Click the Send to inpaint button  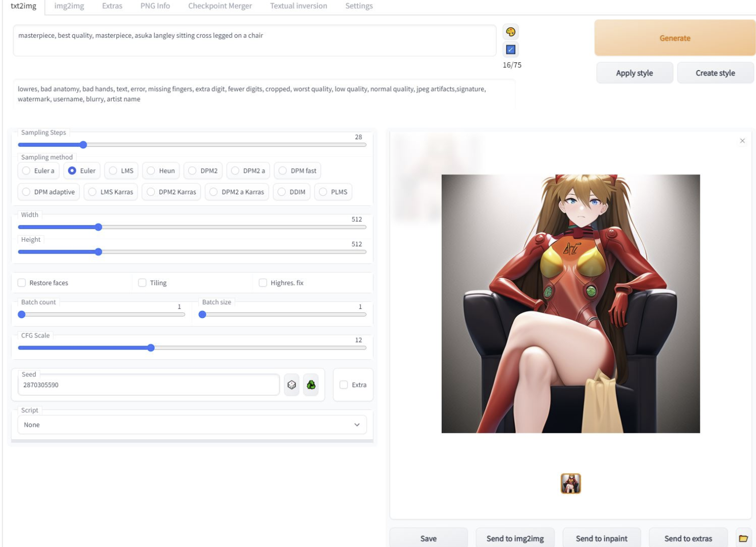coord(602,538)
